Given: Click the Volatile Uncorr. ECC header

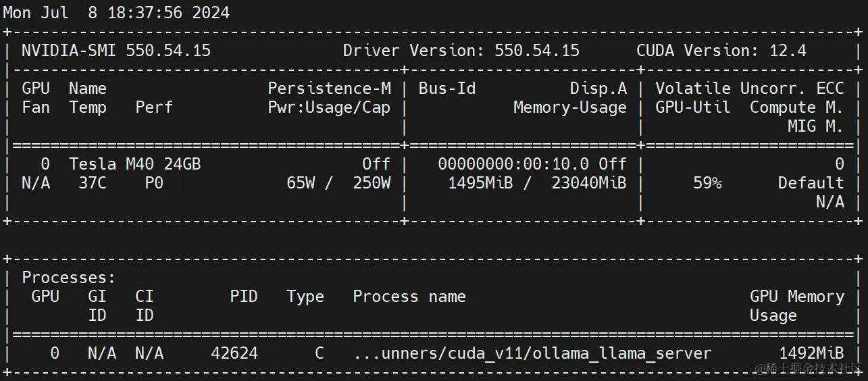Looking at the screenshot, I should pos(750,88).
